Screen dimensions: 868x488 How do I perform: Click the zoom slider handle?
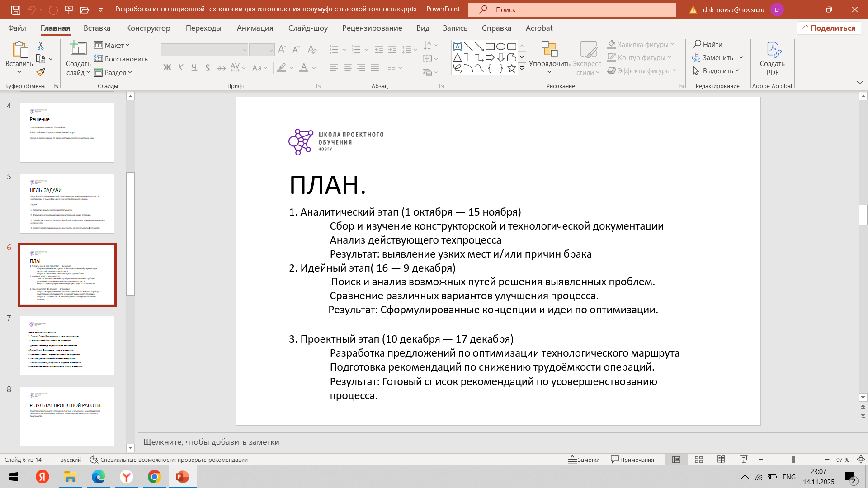pos(793,460)
